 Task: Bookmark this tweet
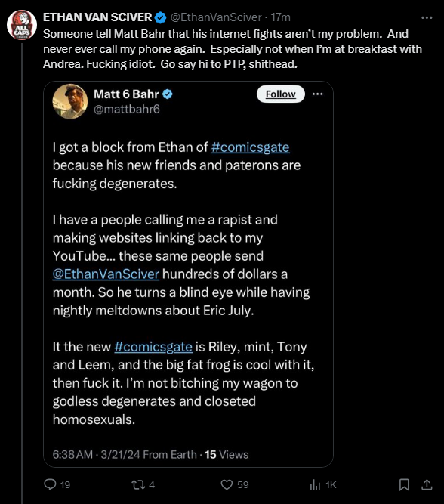click(404, 484)
